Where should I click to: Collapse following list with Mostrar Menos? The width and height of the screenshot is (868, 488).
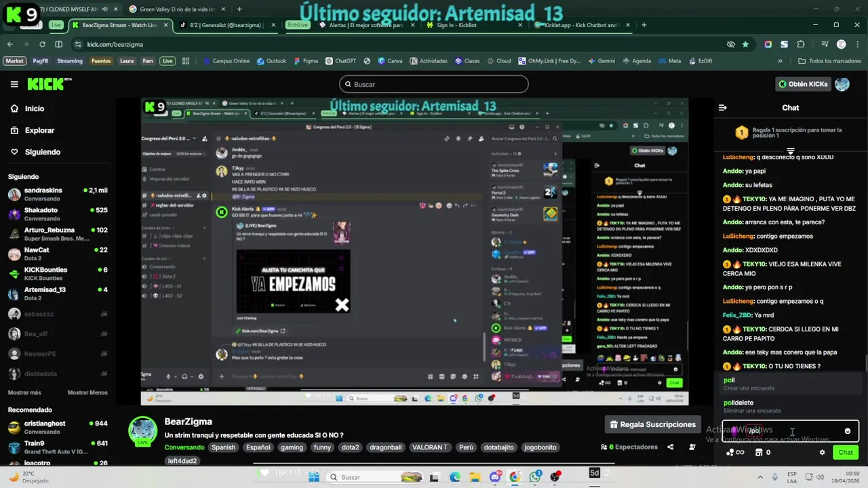coord(87,392)
